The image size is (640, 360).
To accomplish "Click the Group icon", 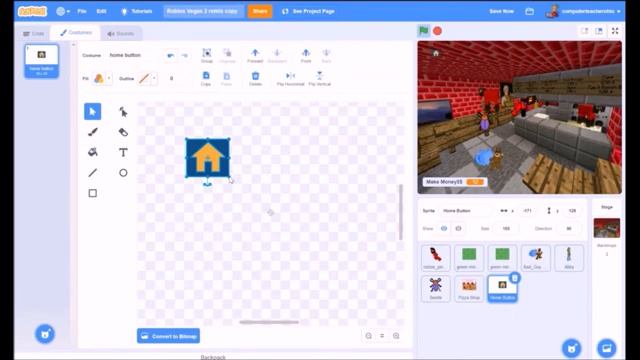I will [207, 56].
